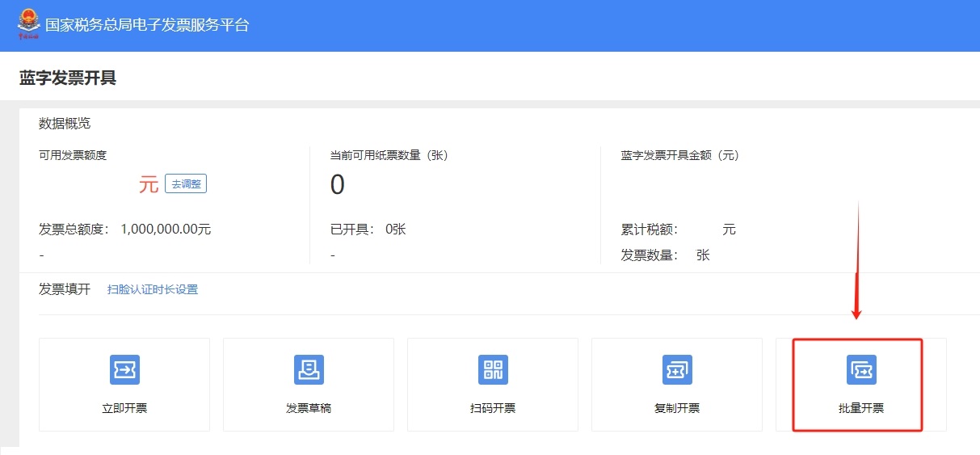Screen dimensions: 980x455
Task: Click the large 0 paper invoice count
Action: 338,185
